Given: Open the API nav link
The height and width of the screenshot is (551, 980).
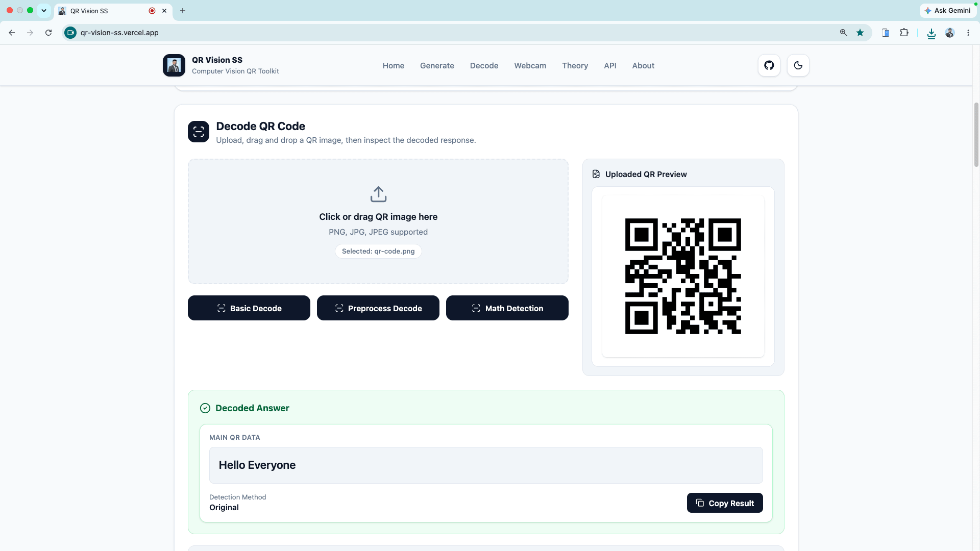Looking at the screenshot, I should coord(610,66).
